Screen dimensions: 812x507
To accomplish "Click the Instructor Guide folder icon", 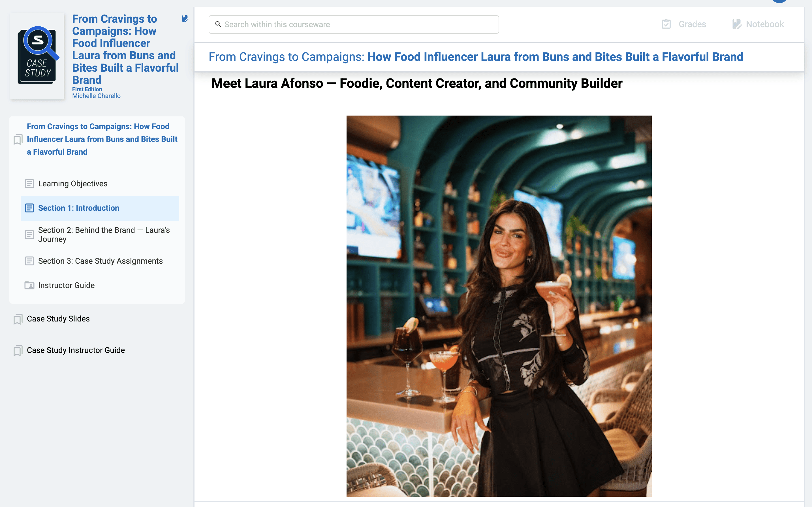I will coord(29,285).
